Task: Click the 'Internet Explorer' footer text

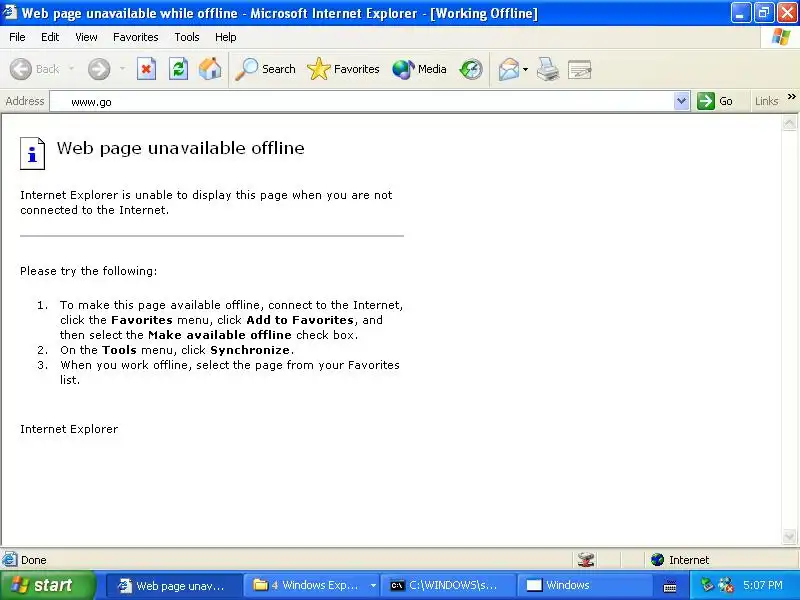Action: tap(69, 429)
